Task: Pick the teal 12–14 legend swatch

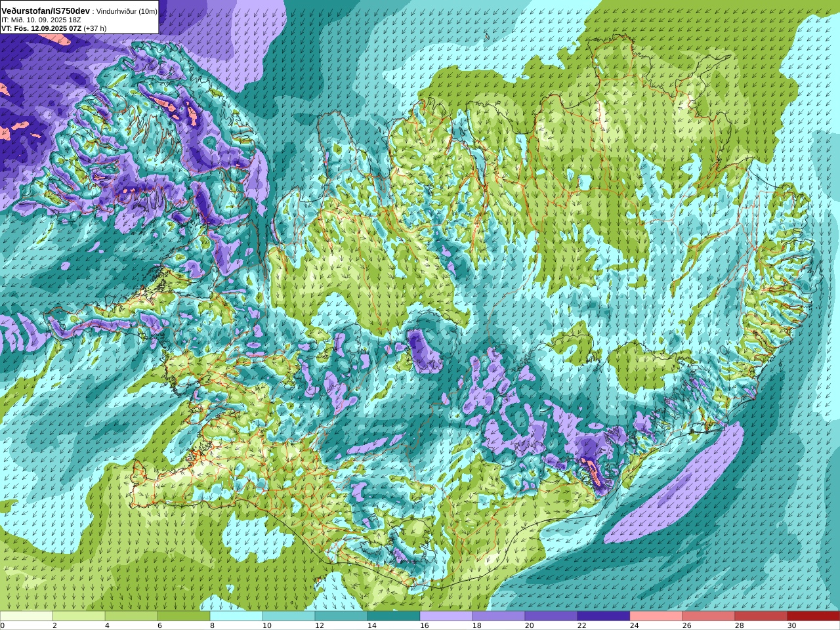Action: [341, 616]
